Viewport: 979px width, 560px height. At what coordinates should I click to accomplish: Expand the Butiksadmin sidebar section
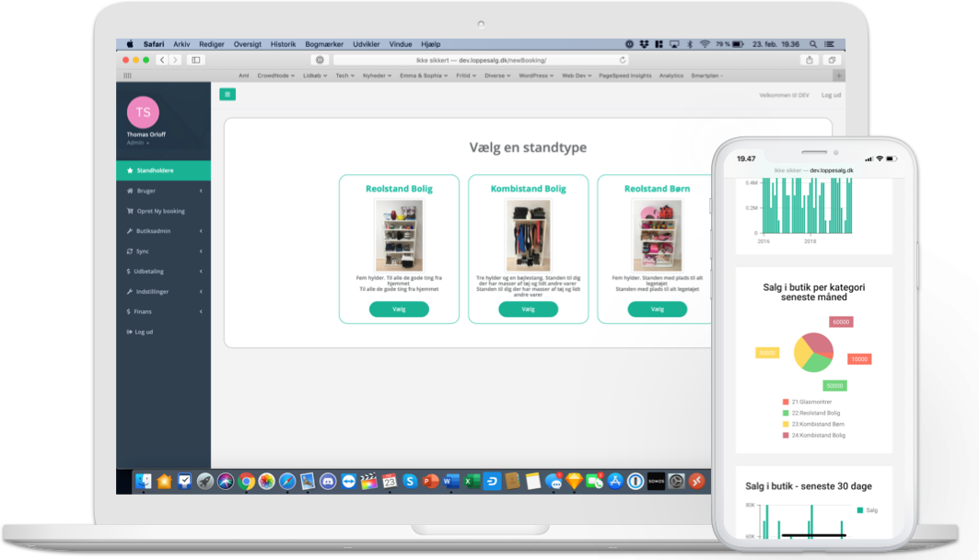pos(201,231)
